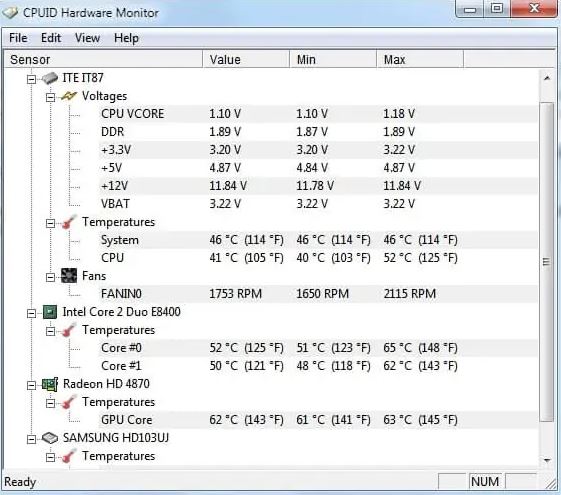Select the +12V row
The height and width of the screenshot is (495, 561).
click(318, 186)
